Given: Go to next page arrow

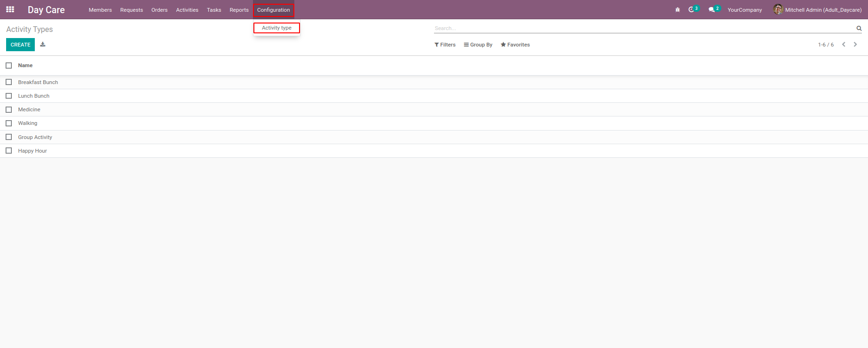Looking at the screenshot, I should [x=855, y=45].
